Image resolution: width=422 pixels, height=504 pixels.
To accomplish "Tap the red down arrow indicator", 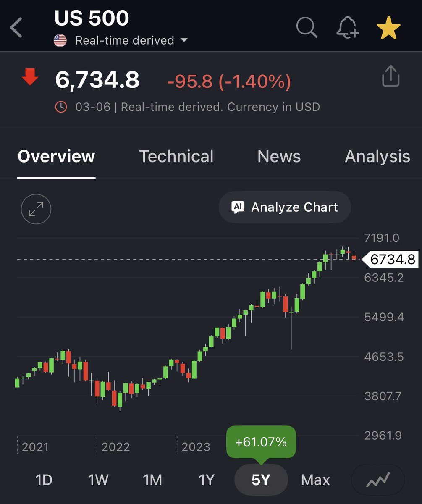I will tap(30, 78).
